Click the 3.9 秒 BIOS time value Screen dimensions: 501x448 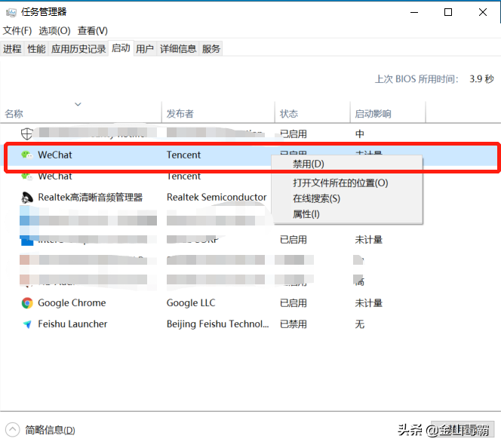[481, 79]
